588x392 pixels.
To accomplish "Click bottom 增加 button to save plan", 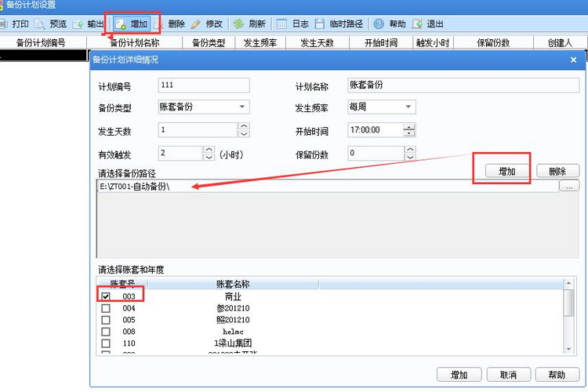I will coord(459,375).
